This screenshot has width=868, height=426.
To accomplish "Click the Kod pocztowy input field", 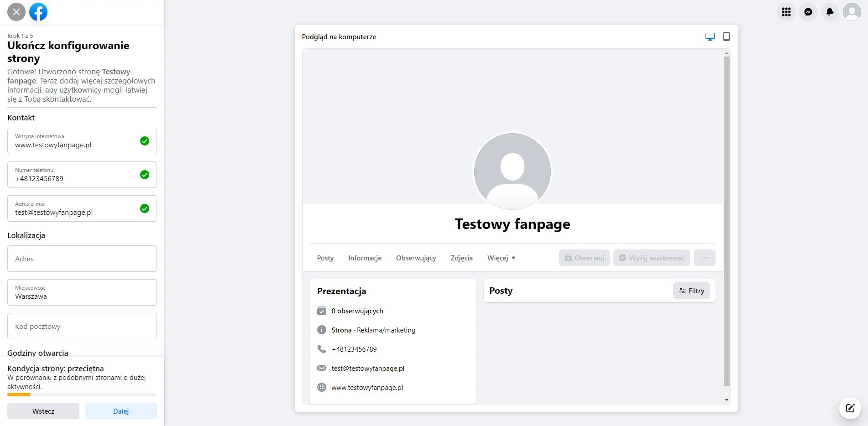I will click(x=82, y=326).
